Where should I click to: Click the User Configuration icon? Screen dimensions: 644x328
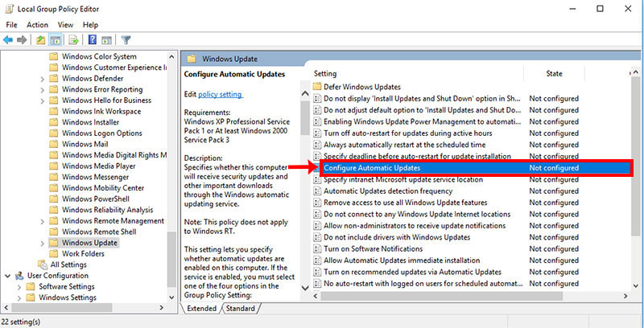point(19,276)
